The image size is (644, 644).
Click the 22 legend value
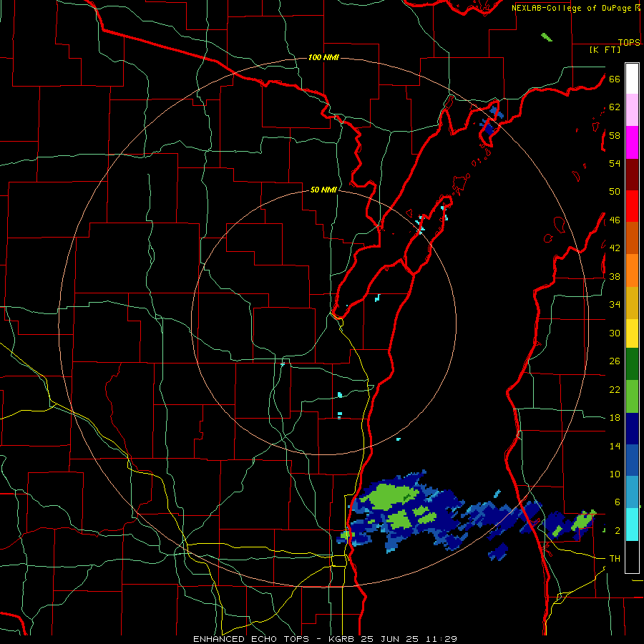[615, 389]
